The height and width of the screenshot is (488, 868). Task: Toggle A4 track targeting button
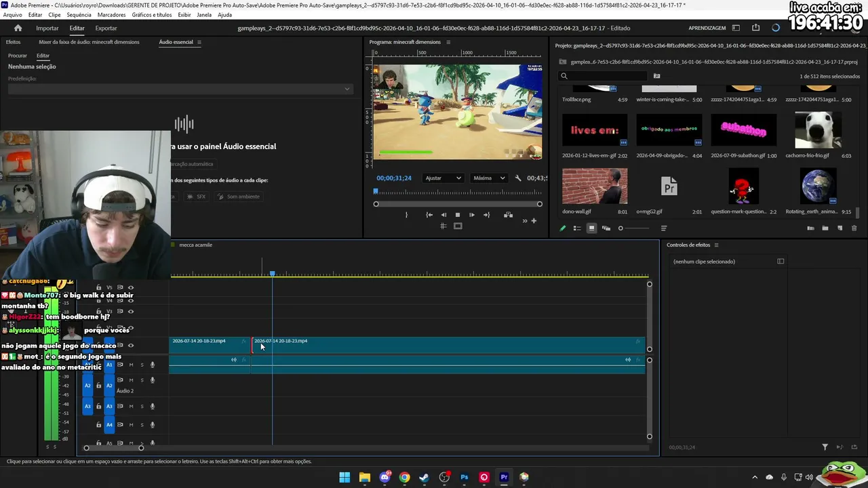(x=109, y=425)
